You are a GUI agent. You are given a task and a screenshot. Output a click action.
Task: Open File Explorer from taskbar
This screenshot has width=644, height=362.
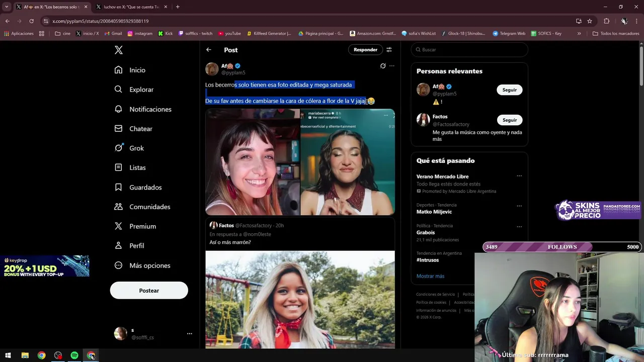(x=25, y=355)
